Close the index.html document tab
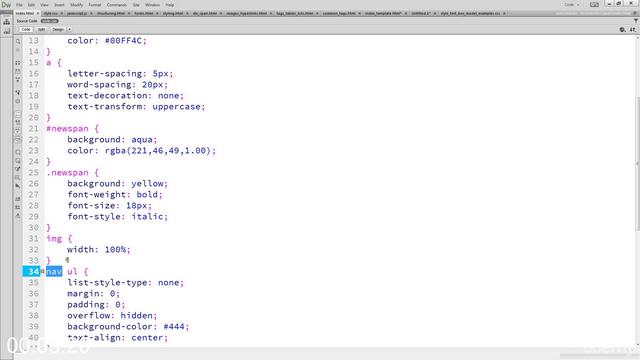The width and height of the screenshot is (640, 360). click(x=38, y=13)
